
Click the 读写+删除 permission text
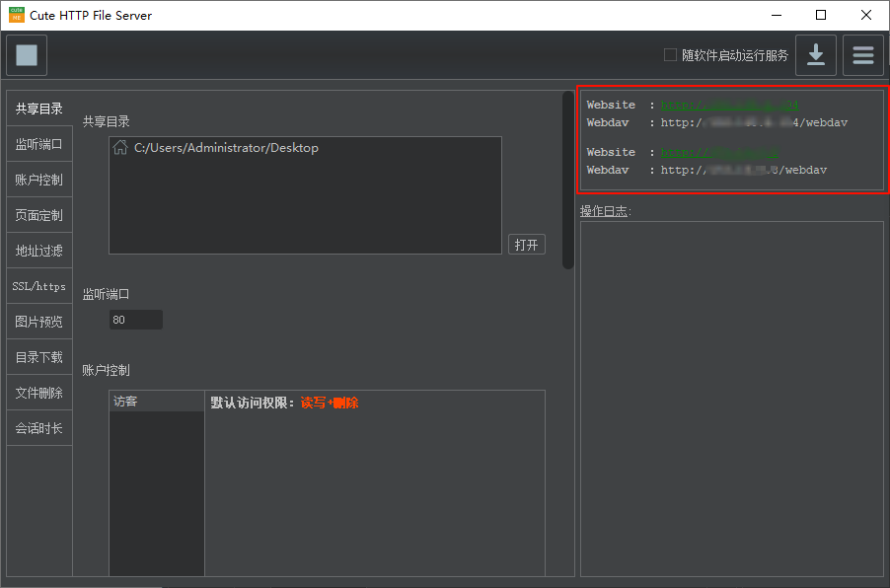coord(330,403)
